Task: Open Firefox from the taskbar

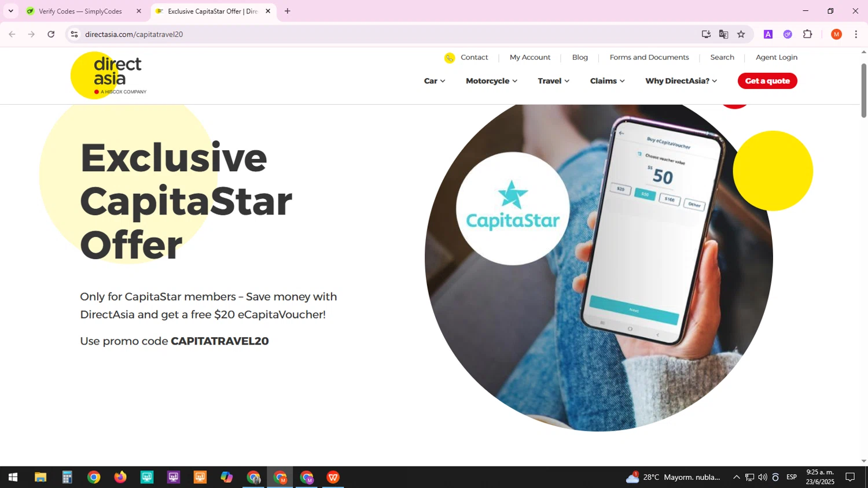Action: (120, 477)
